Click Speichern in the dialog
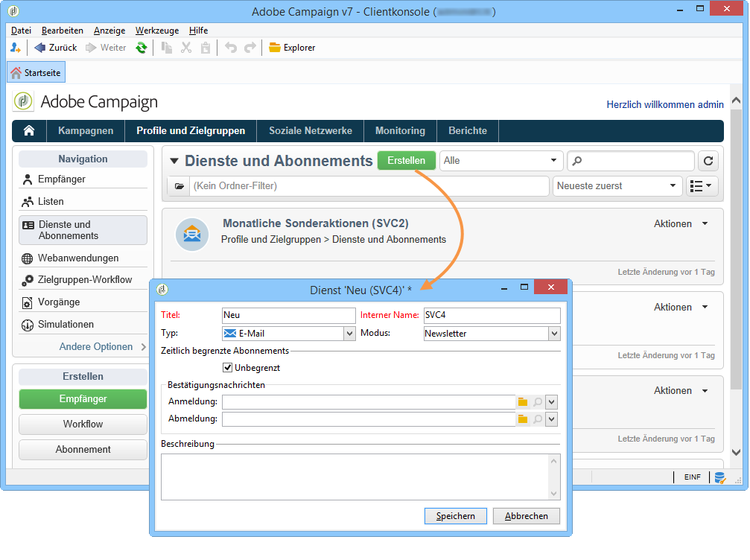The height and width of the screenshot is (560, 750). 455,516
